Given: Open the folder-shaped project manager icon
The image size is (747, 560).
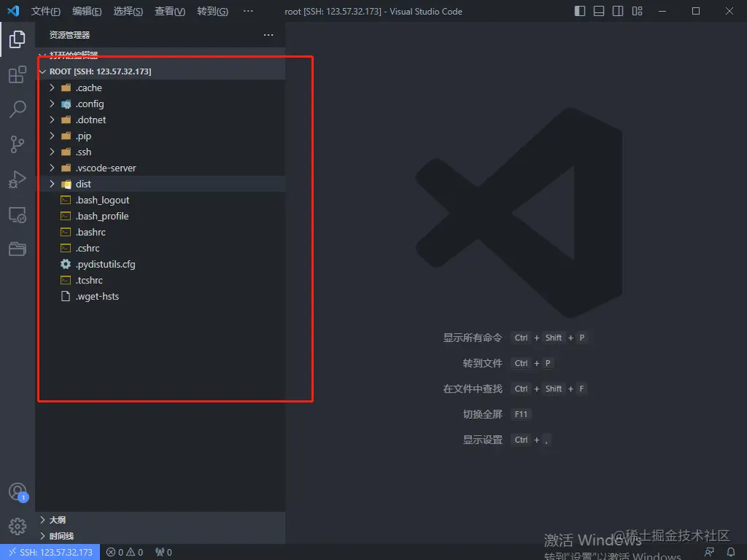Looking at the screenshot, I should pos(18,249).
